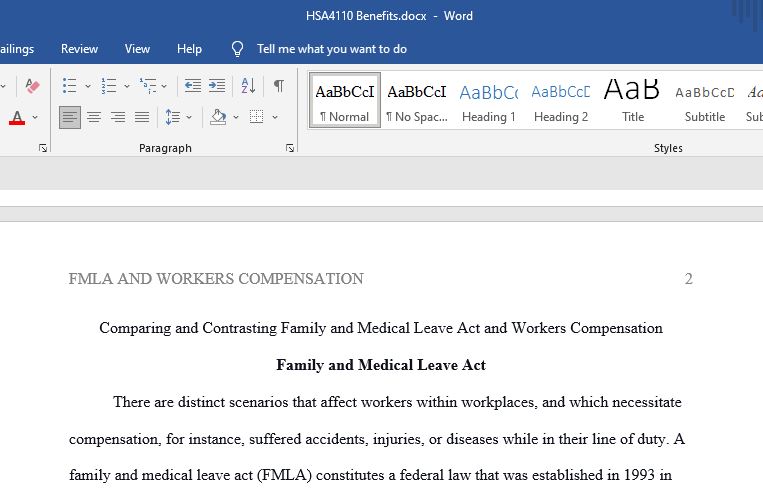The width and height of the screenshot is (763, 493).
Task: Click Tell me what you want to do
Action: [332, 49]
